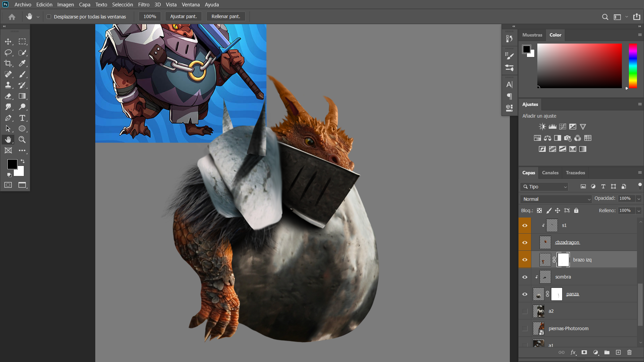Open the Selección menu
Image resolution: width=644 pixels, height=362 pixels.
coord(122,5)
